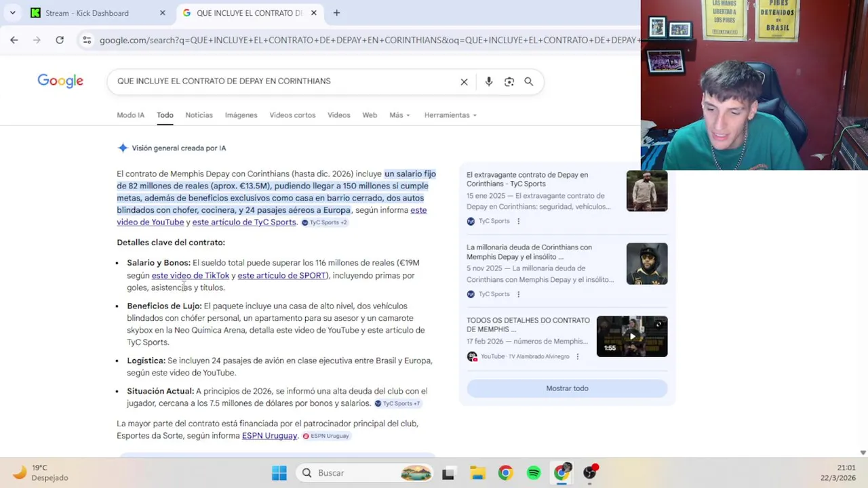Open the site information icon in address bar

[87, 40]
